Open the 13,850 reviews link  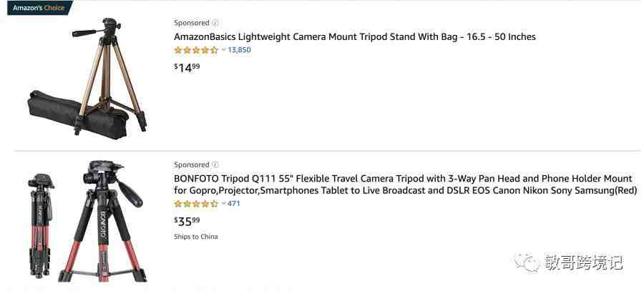(239, 49)
